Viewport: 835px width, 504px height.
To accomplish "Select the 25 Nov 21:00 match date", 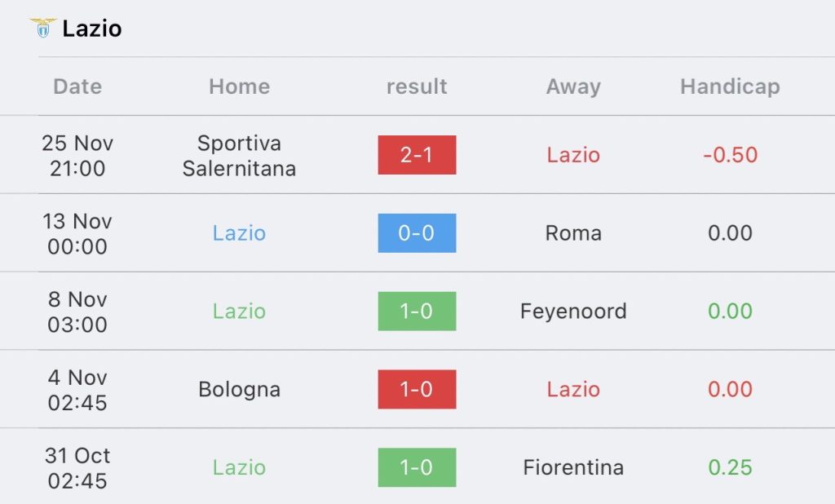I will (77, 156).
